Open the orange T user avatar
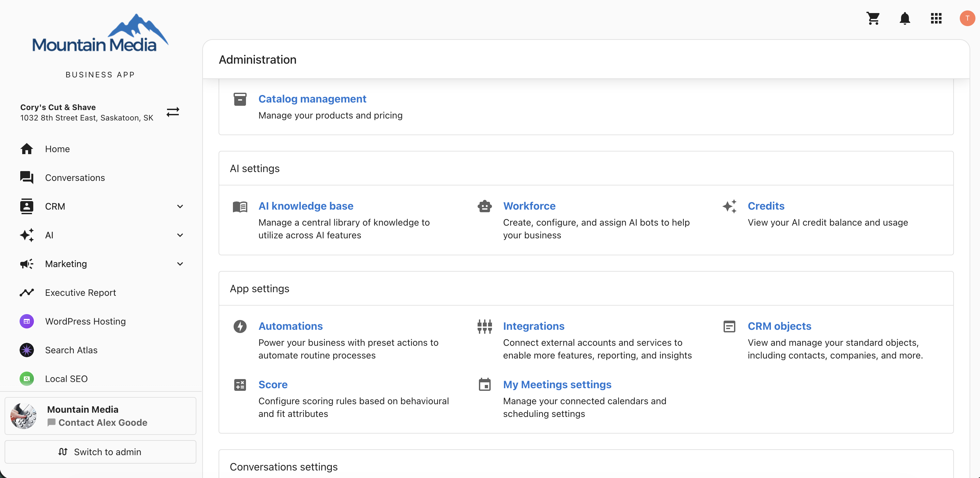Image resolution: width=980 pixels, height=478 pixels. pyautogui.click(x=967, y=18)
